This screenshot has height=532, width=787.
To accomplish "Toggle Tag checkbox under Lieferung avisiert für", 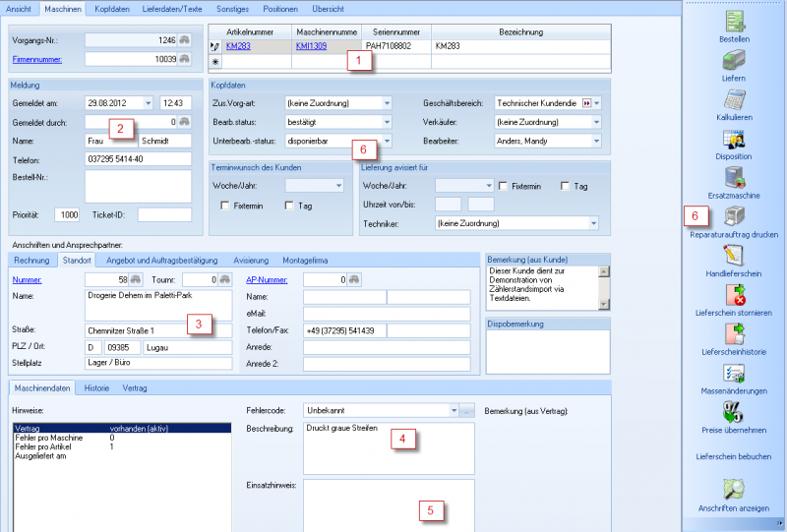I will coord(566,185).
